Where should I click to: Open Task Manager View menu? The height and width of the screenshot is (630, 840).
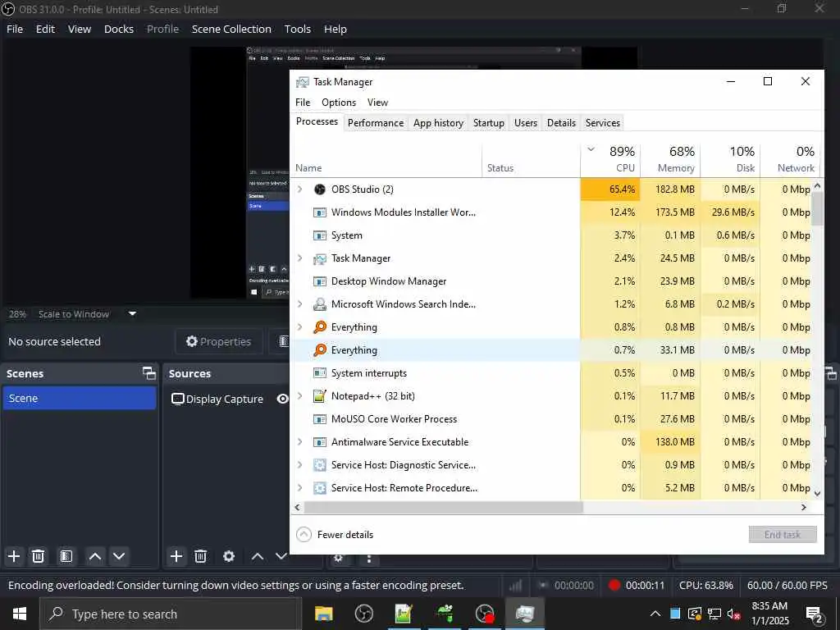[x=377, y=103]
